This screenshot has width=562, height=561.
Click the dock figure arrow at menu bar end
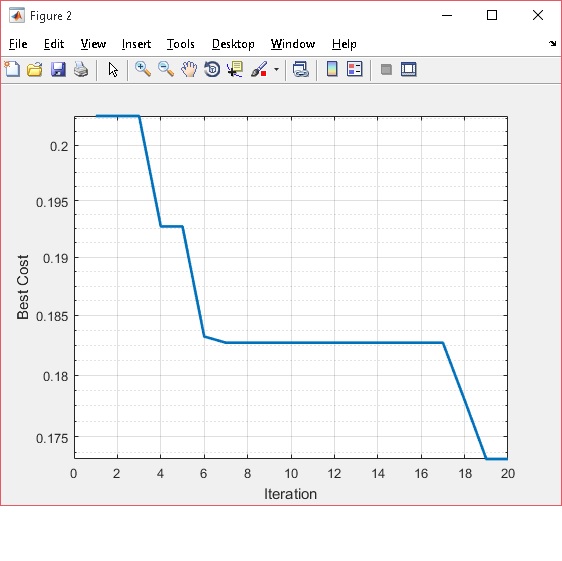(552, 44)
